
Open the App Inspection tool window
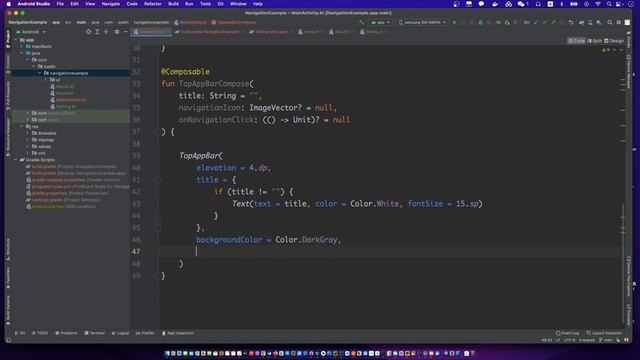(x=178, y=333)
